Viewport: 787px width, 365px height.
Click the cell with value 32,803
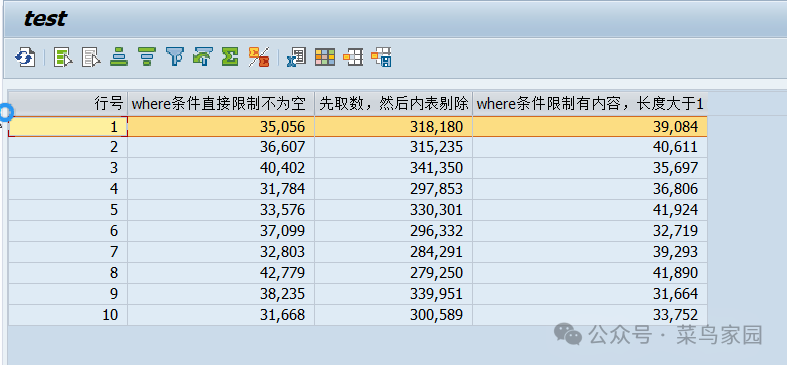coord(221,252)
